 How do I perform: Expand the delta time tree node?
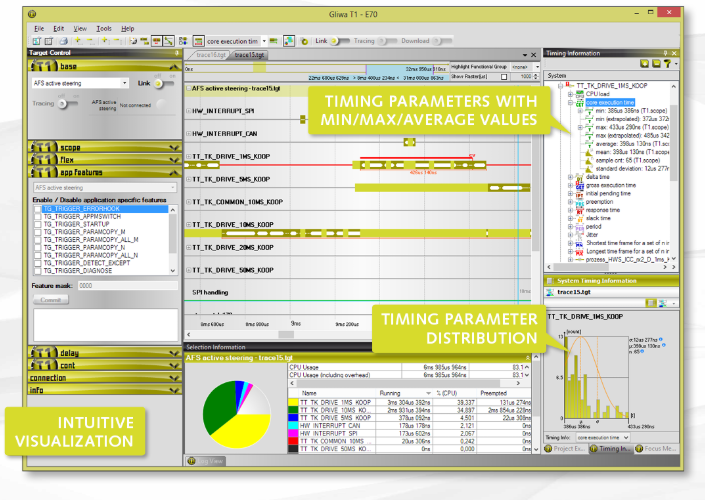pyautogui.click(x=570, y=177)
